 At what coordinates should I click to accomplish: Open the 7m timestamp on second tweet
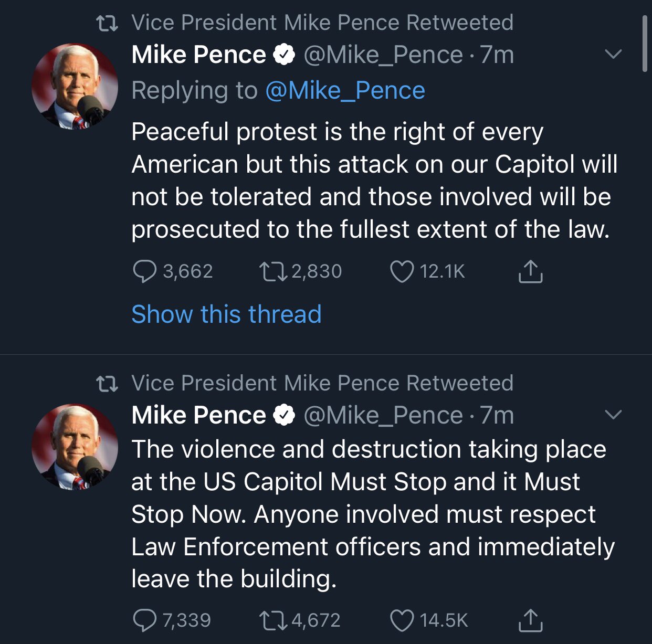tap(497, 415)
